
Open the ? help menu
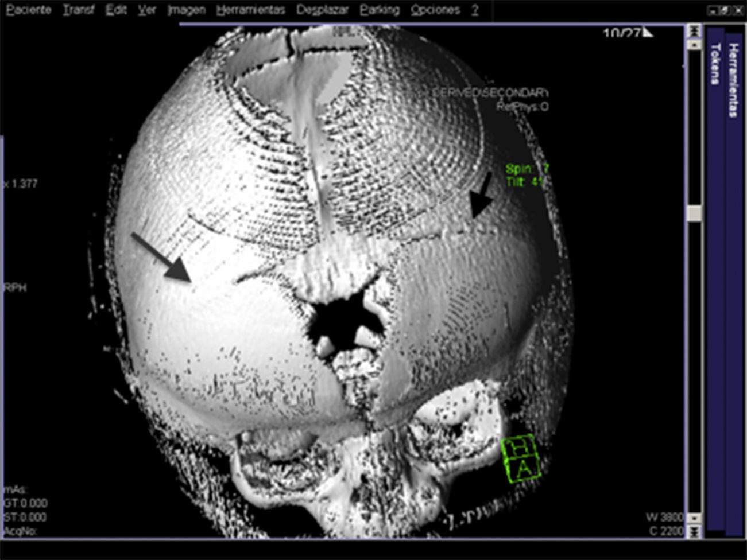click(x=475, y=10)
